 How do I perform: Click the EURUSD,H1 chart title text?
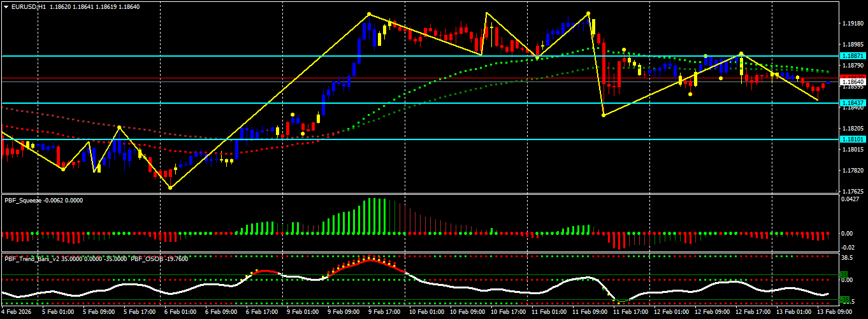[x=29, y=6]
